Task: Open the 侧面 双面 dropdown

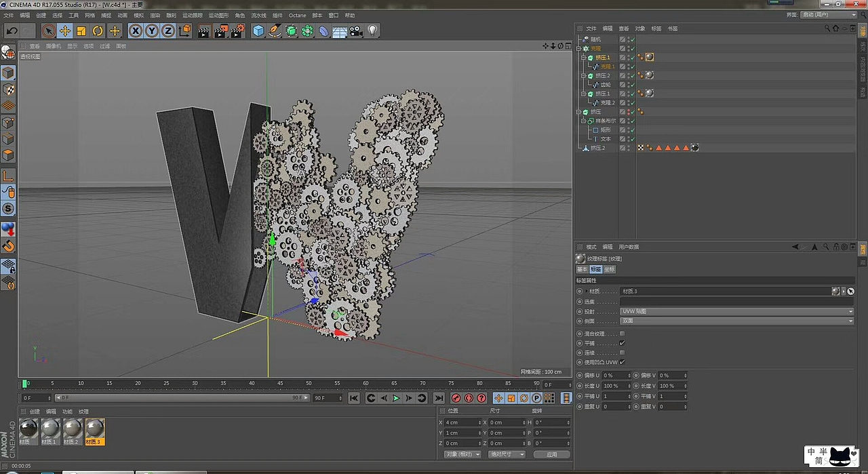Action: click(x=736, y=321)
